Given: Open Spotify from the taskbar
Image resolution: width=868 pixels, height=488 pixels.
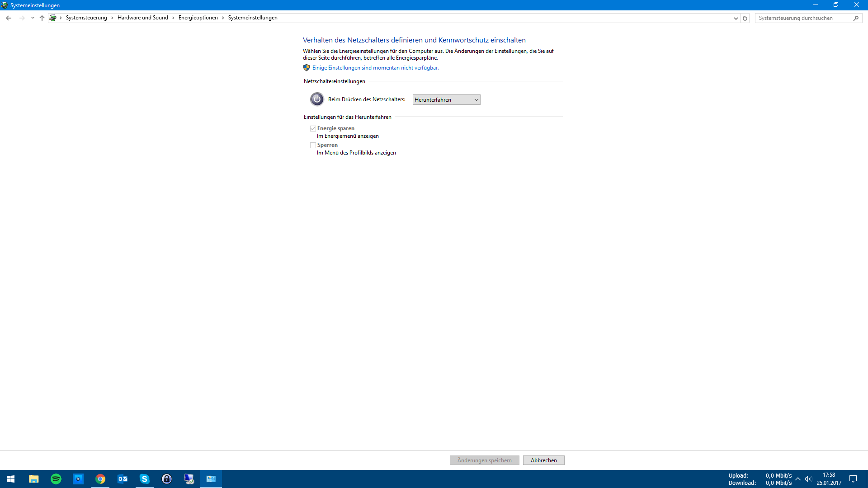Looking at the screenshot, I should coord(56,479).
